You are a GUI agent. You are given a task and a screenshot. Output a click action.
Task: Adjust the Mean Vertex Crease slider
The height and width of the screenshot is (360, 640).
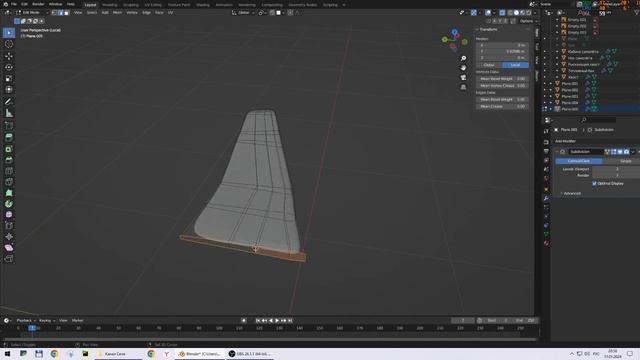click(x=502, y=86)
